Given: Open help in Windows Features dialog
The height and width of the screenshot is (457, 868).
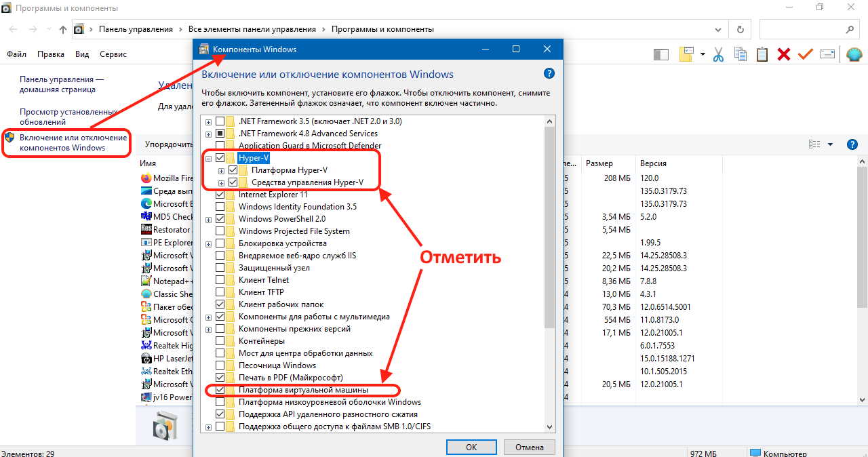Looking at the screenshot, I should 549,74.
